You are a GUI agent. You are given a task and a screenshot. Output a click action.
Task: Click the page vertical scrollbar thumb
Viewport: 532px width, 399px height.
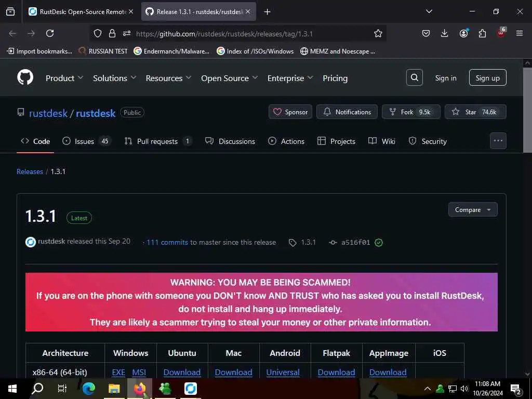tap(527, 110)
